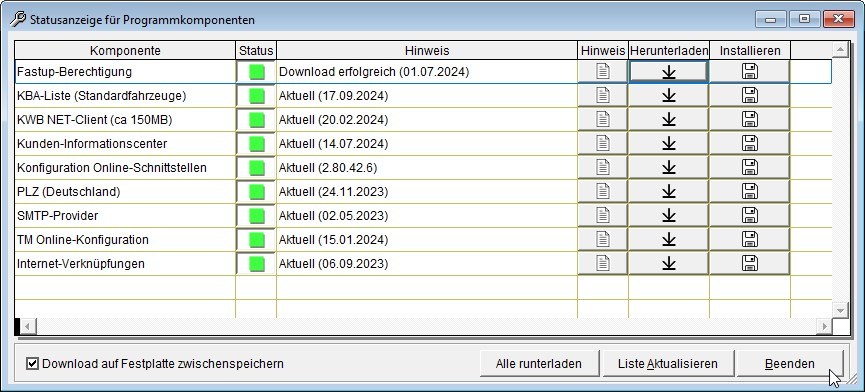Screen dimensions: 865x392
Task: Download Konfiguration Online-Schnittstellen
Action: click(669, 168)
